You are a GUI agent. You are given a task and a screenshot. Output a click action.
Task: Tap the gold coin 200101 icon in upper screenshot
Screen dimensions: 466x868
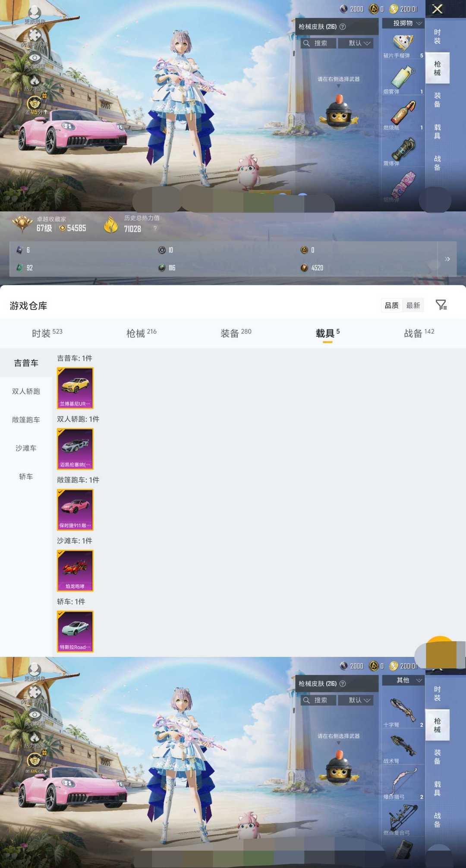point(394,9)
